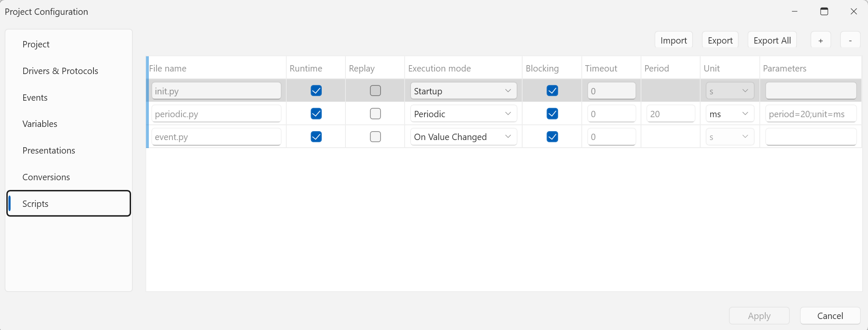Enable Replay for init.py
The height and width of the screenshot is (330, 868).
tap(375, 91)
